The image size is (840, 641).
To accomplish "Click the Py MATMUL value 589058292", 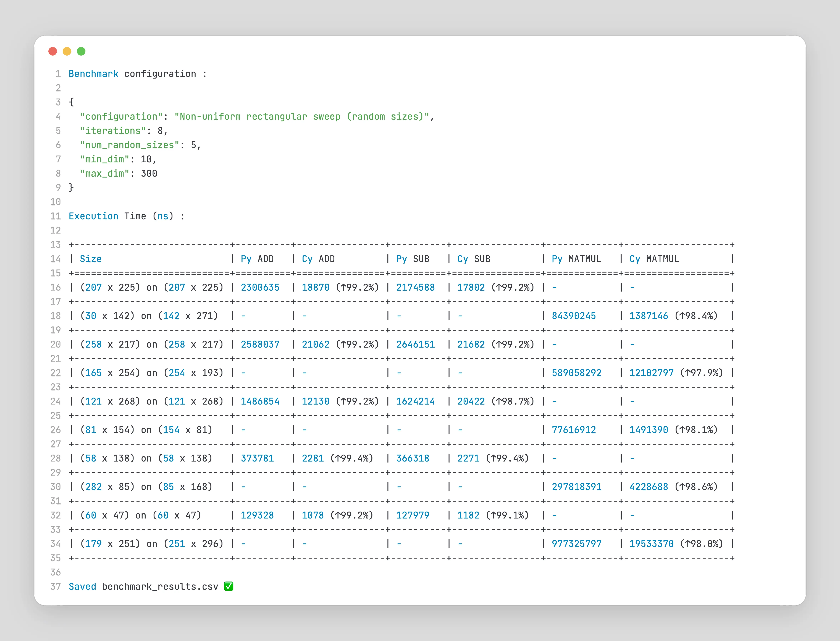I will coord(577,373).
